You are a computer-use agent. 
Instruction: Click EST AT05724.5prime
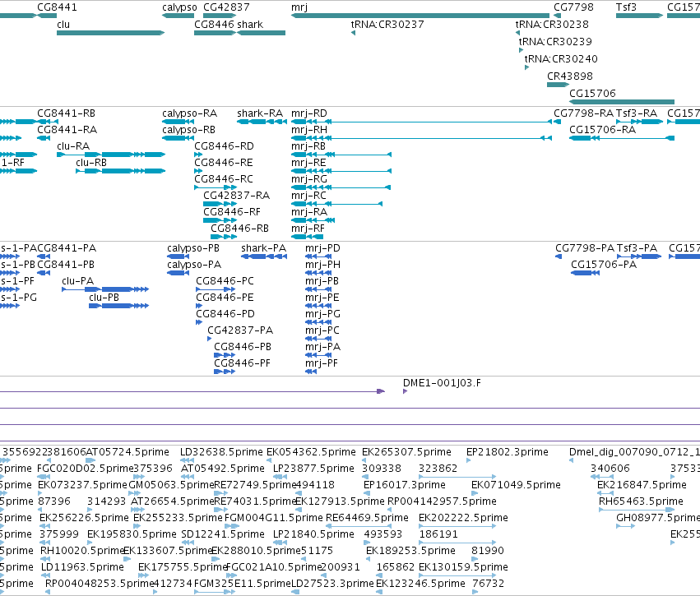point(90,460)
